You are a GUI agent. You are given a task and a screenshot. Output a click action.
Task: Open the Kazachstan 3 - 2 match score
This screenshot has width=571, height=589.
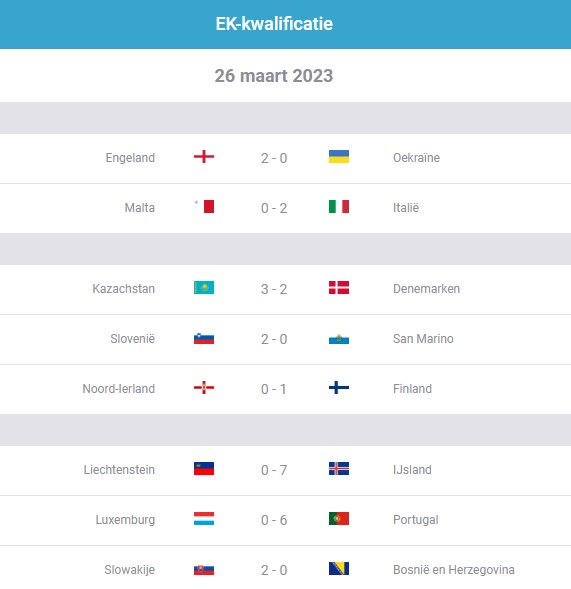click(274, 289)
